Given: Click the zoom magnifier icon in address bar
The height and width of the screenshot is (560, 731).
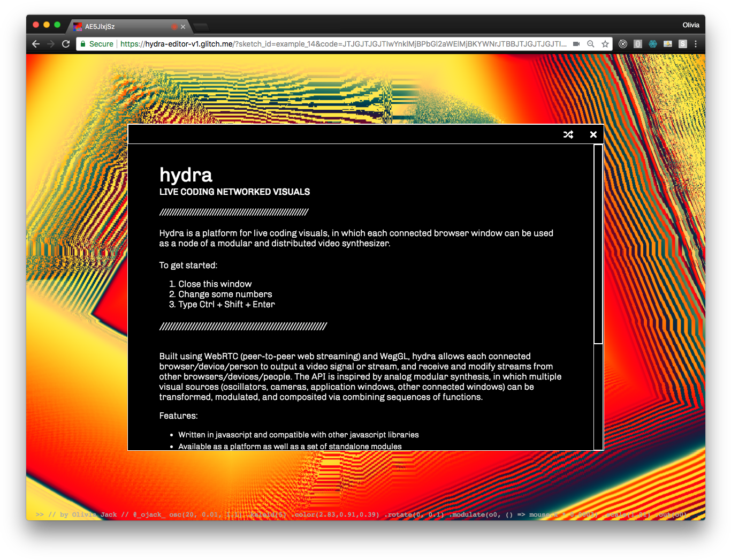Looking at the screenshot, I should pyautogui.click(x=591, y=44).
